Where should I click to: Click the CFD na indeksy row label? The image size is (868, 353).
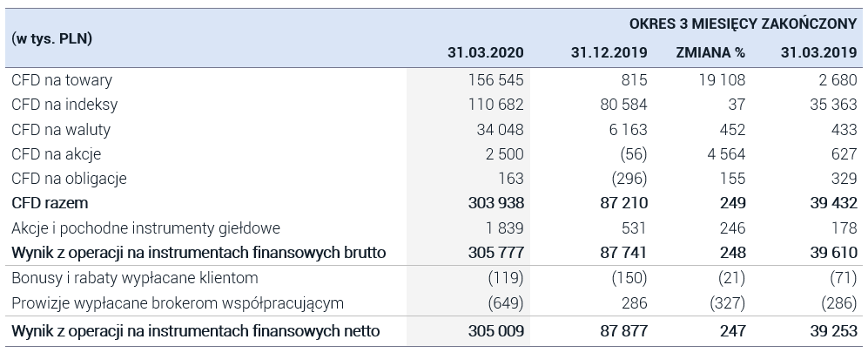click(x=64, y=105)
